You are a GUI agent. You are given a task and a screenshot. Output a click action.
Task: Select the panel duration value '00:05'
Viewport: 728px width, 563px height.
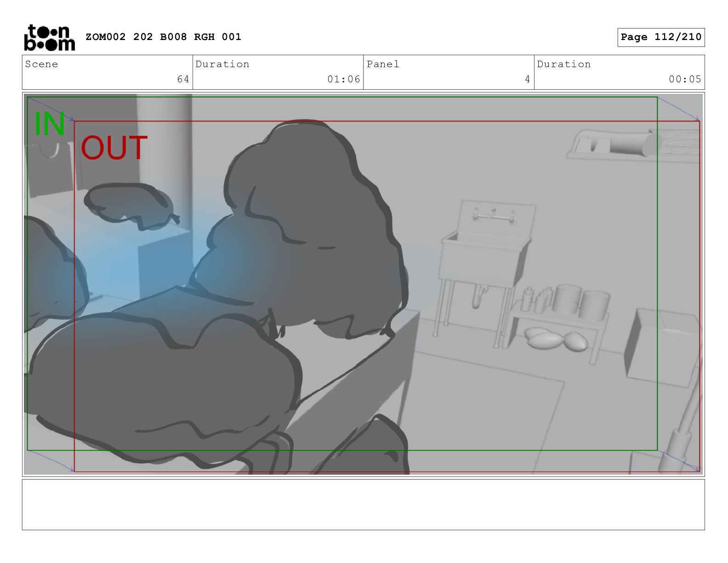pos(685,79)
